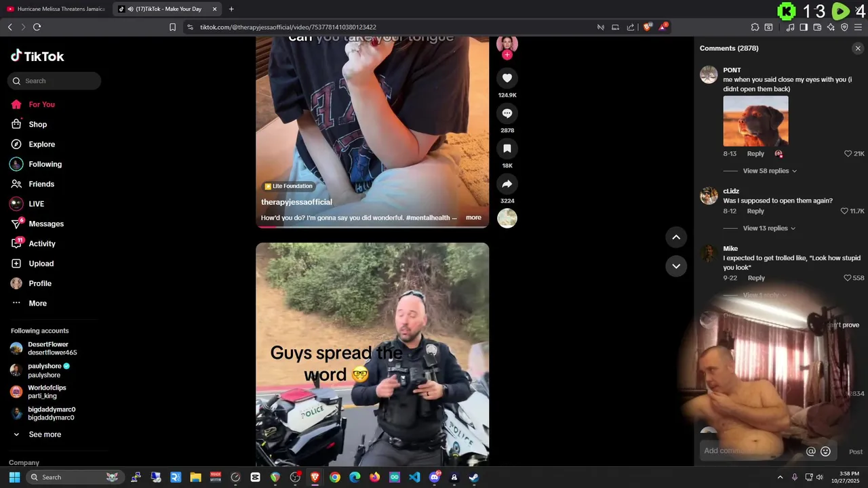
Task: Reply to cLidz's comment
Action: pyautogui.click(x=755, y=211)
